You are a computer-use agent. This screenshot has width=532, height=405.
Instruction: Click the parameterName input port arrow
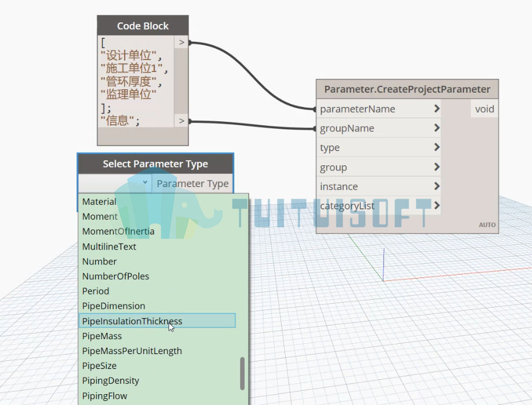[x=437, y=109]
